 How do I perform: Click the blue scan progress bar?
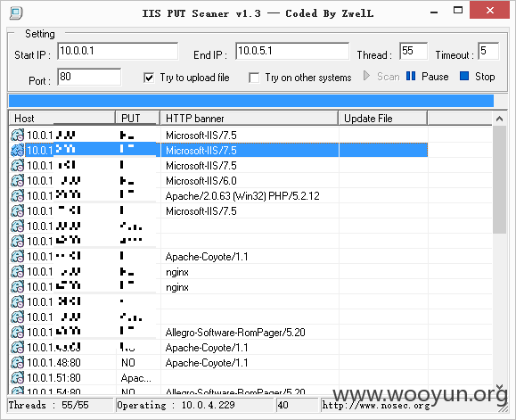251,101
